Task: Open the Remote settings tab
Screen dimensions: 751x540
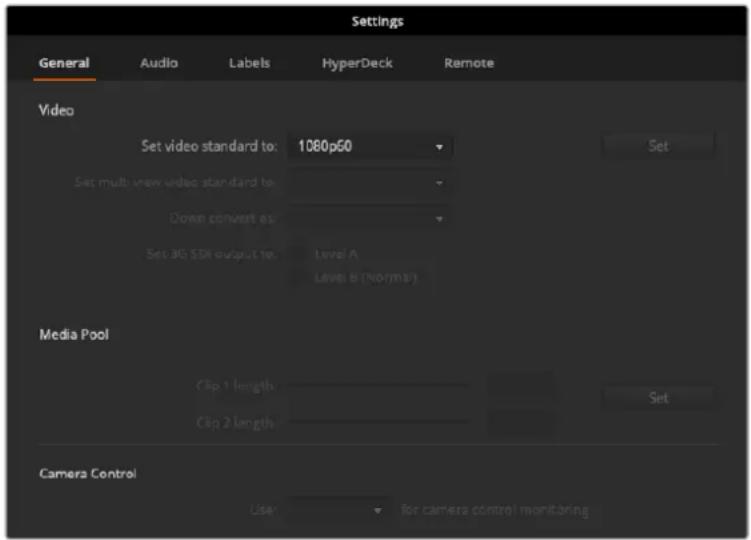Action: pos(469,63)
